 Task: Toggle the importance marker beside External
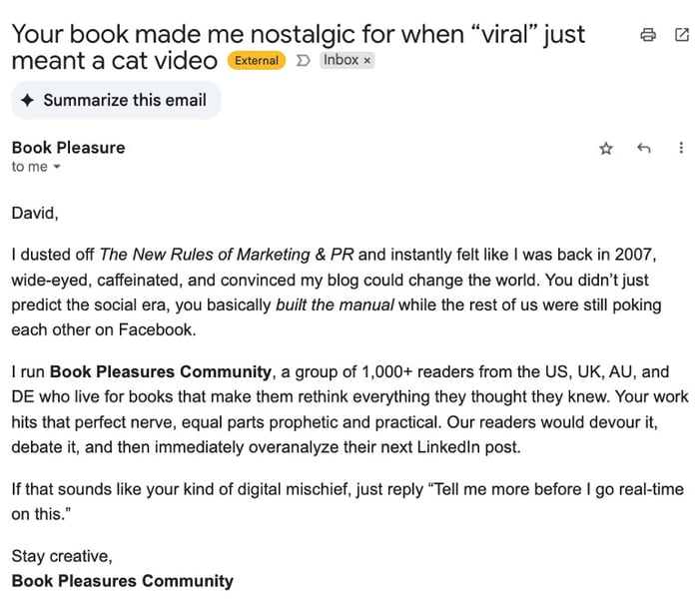304,61
